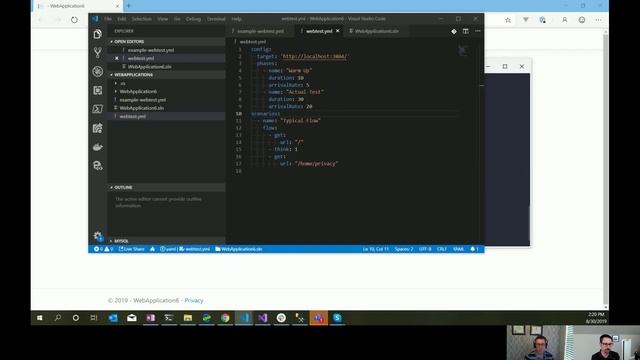Click the browser refresh icon
Viewport: 640px width, 360px height.
(74, 20)
